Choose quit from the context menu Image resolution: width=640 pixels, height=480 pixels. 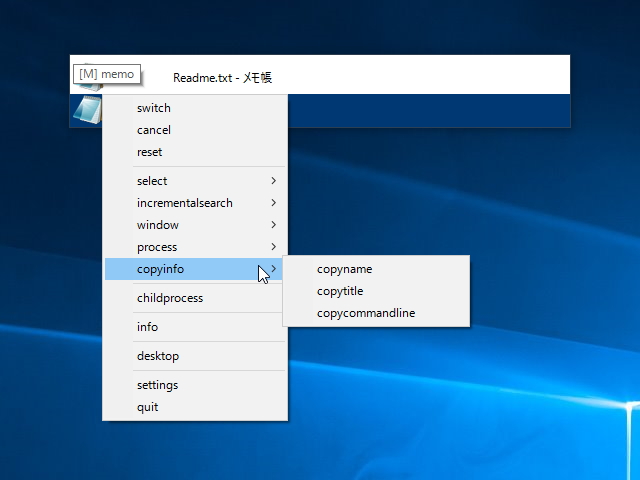click(x=195, y=407)
